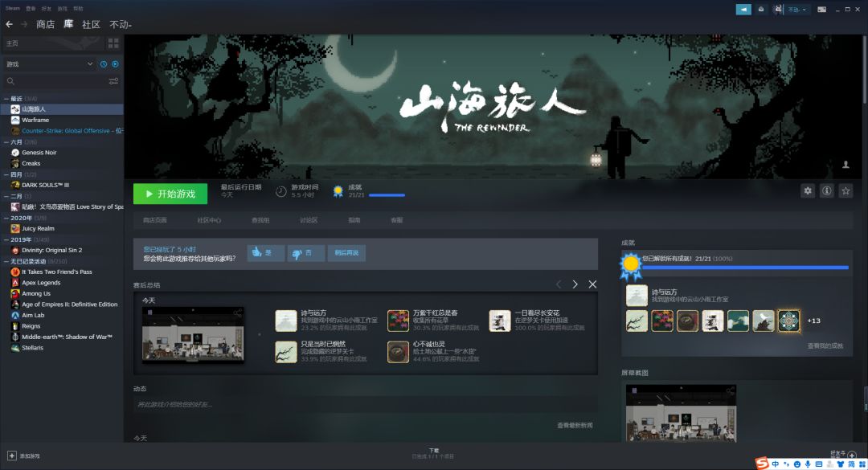The width and height of the screenshot is (868, 470).
Task: Click the main page vertical scrollbar
Action: tap(865, 69)
